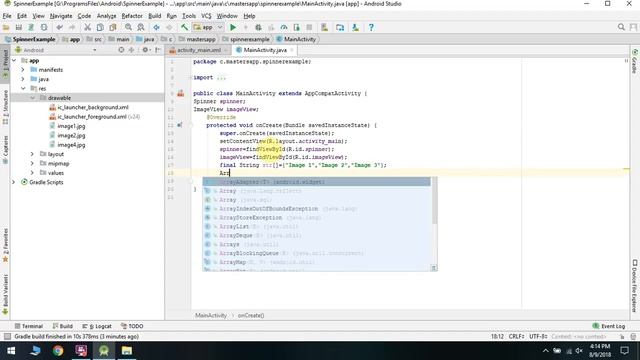640x360 pixels.
Task: Open the app run configuration dropdown
Action: coord(208,27)
